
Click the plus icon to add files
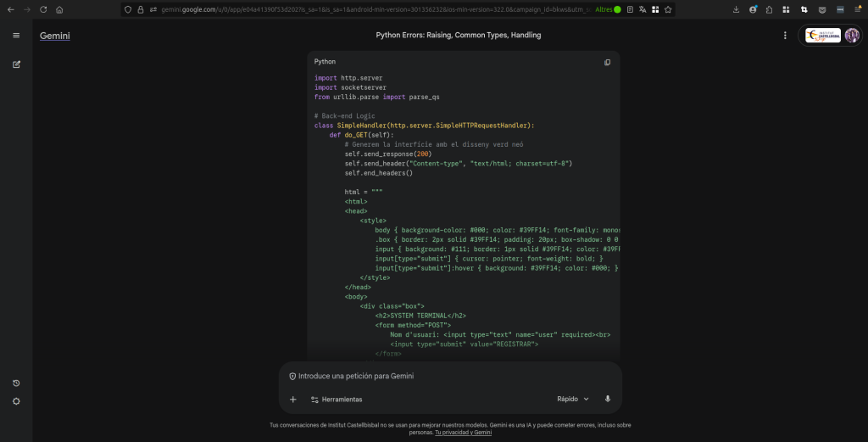[293, 399]
